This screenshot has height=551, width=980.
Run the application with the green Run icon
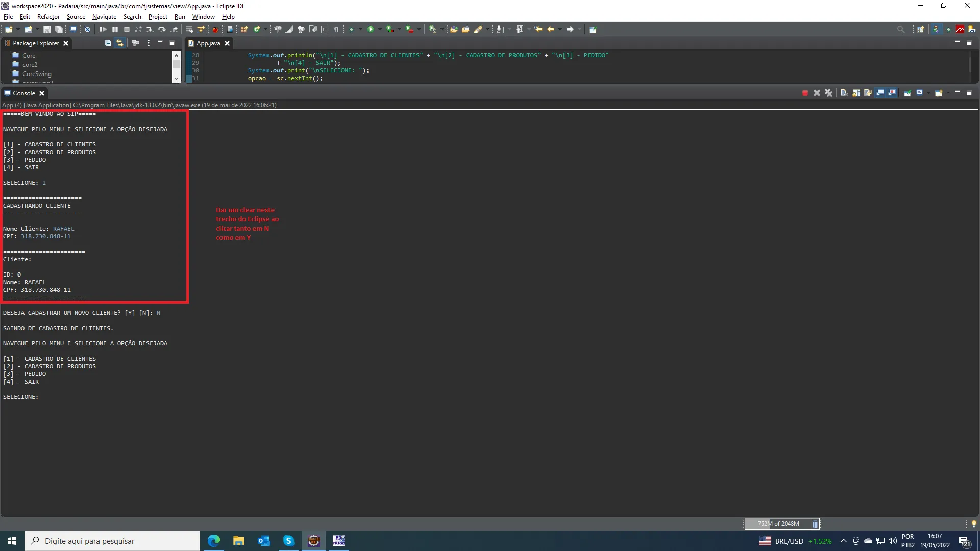tap(371, 29)
